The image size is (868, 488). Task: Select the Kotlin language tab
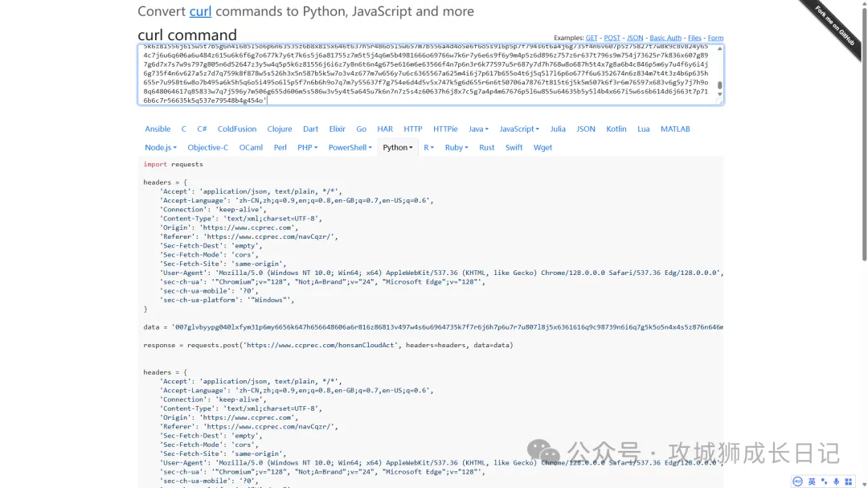coord(616,129)
